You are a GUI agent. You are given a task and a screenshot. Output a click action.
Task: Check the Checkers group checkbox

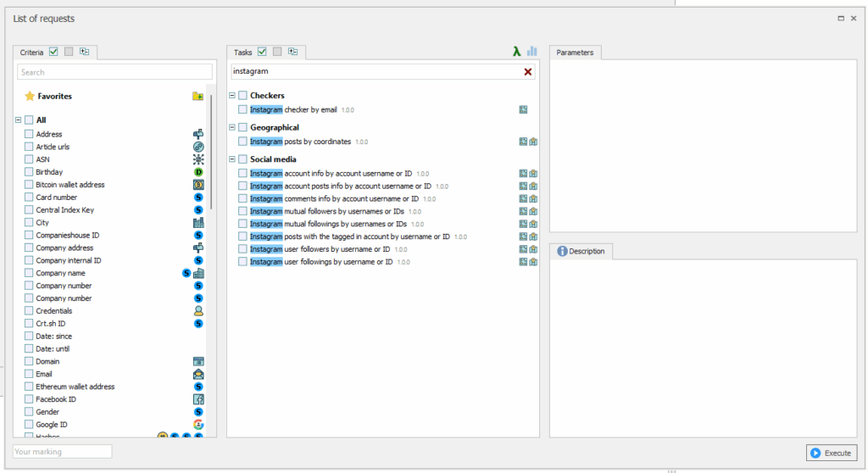[242, 95]
